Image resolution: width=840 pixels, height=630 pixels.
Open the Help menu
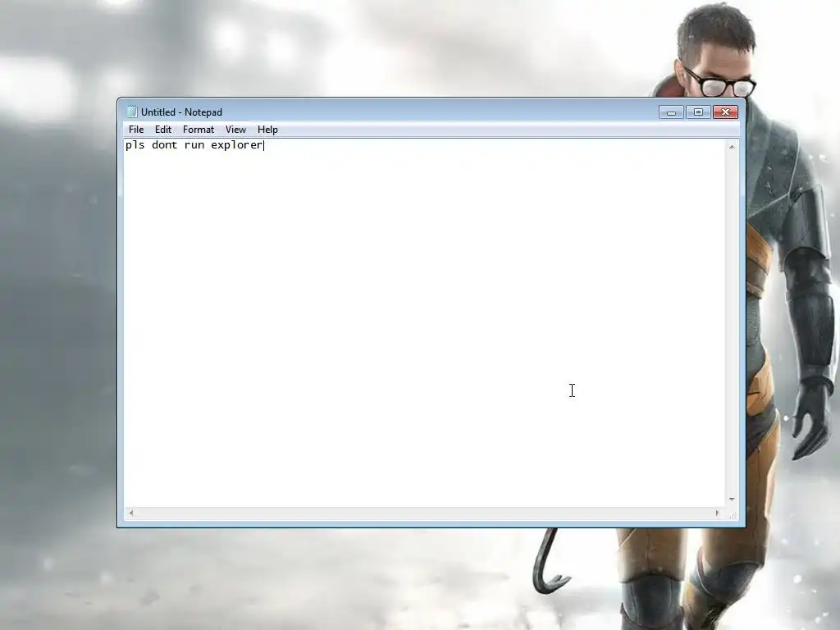click(267, 130)
